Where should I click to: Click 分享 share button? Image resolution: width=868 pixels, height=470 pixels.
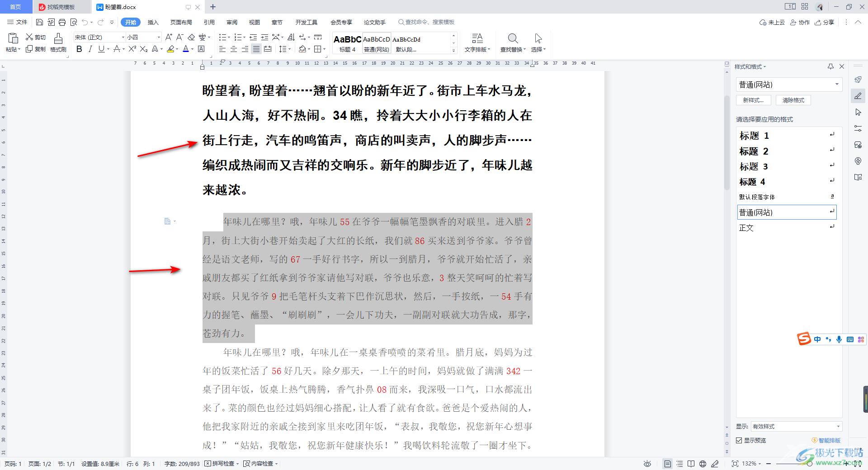pos(825,22)
